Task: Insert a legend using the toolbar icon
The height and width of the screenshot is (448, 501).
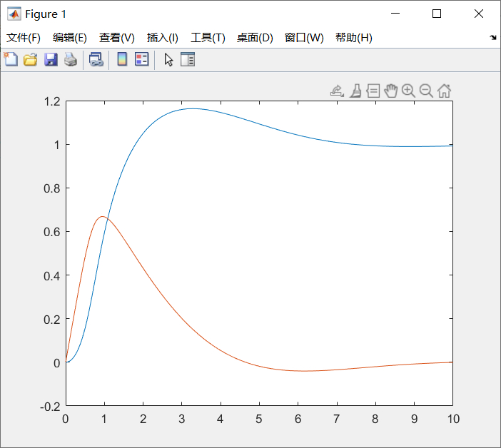Action: [x=141, y=59]
